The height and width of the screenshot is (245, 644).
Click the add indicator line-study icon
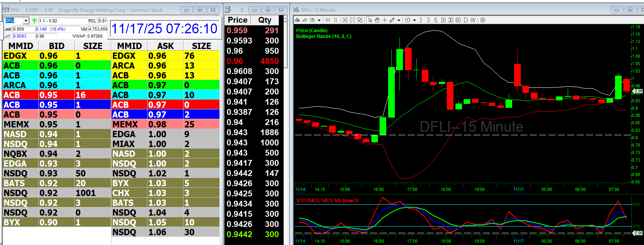point(305,20)
